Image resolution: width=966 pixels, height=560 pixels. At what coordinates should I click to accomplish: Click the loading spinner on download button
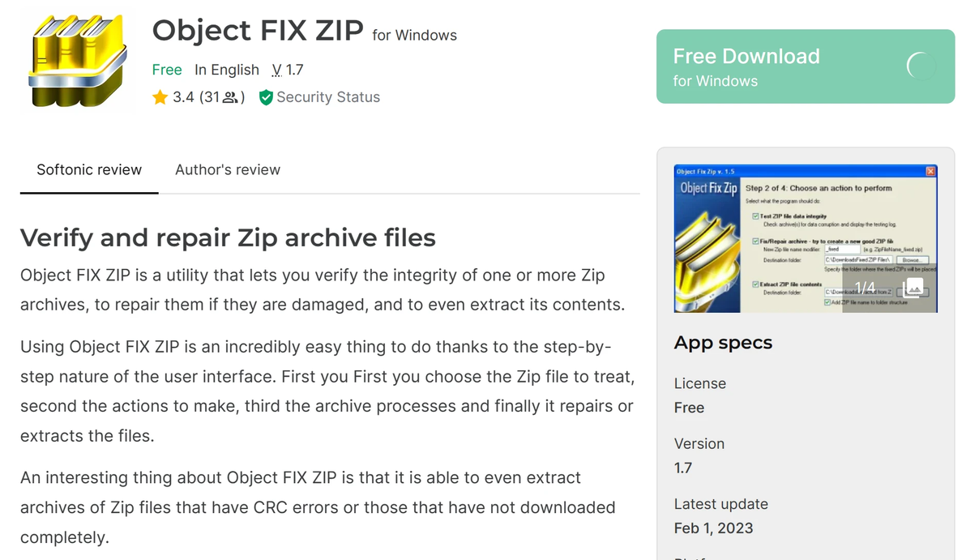(921, 66)
